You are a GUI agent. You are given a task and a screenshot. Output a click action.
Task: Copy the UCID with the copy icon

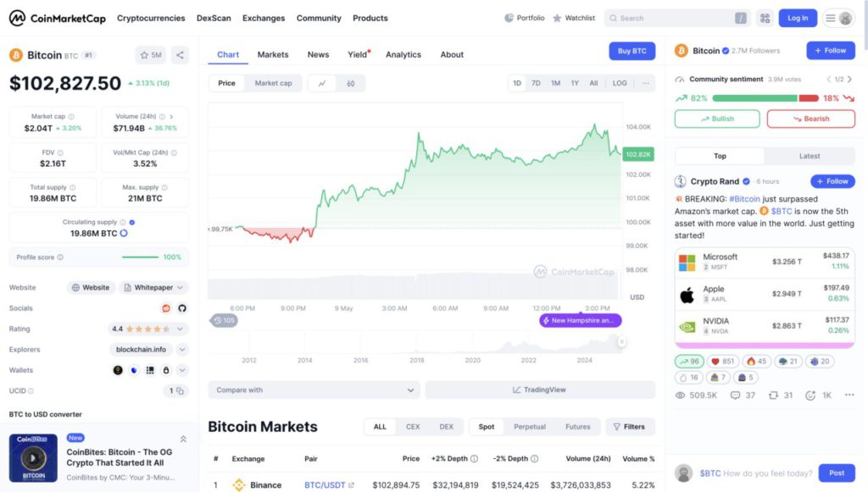pos(176,390)
